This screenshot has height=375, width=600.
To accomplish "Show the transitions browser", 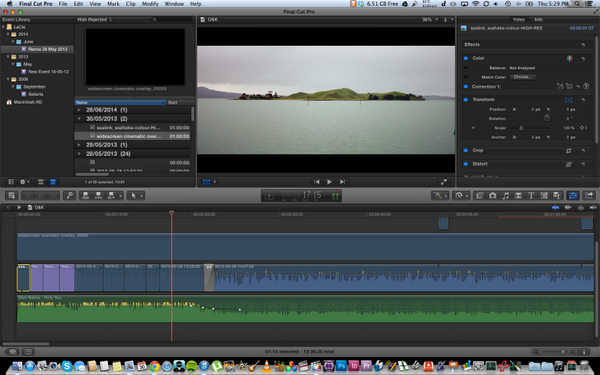I will pos(518,196).
